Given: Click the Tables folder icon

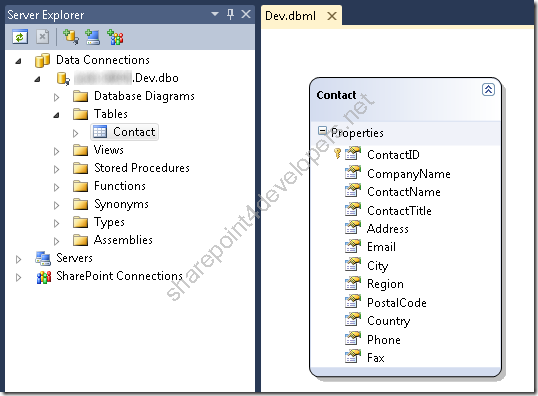Looking at the screenshot, I should pos(81,114).
